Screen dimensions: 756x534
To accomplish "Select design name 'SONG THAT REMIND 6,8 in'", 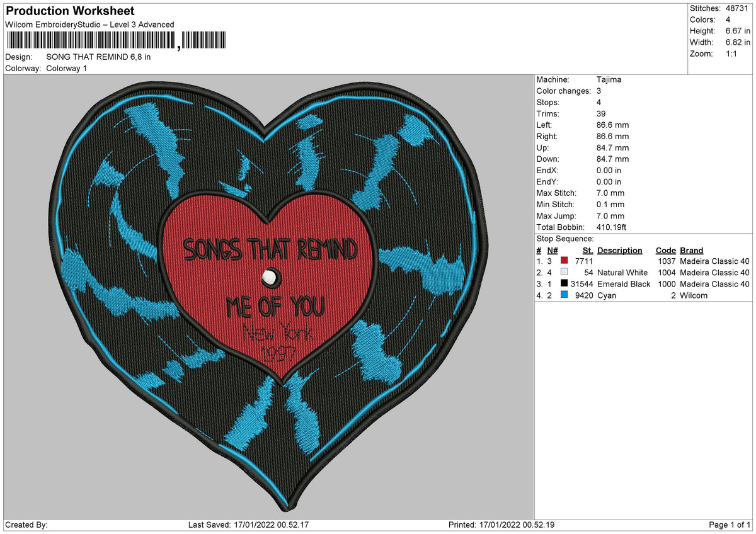I will click(x=98, y=57).
